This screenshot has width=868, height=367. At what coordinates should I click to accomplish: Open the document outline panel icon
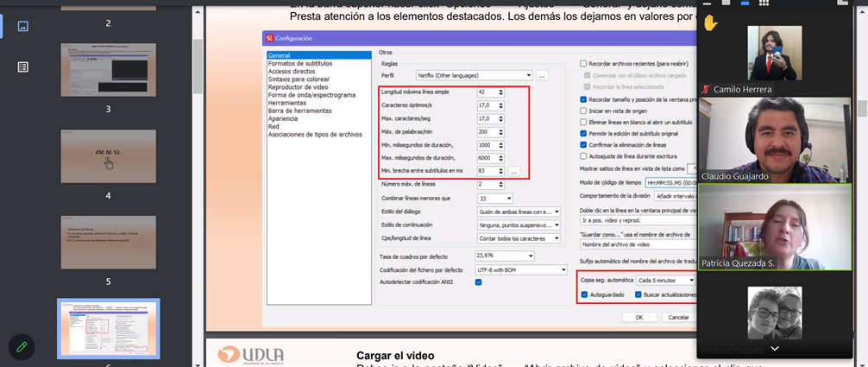[x=22, y=66]
